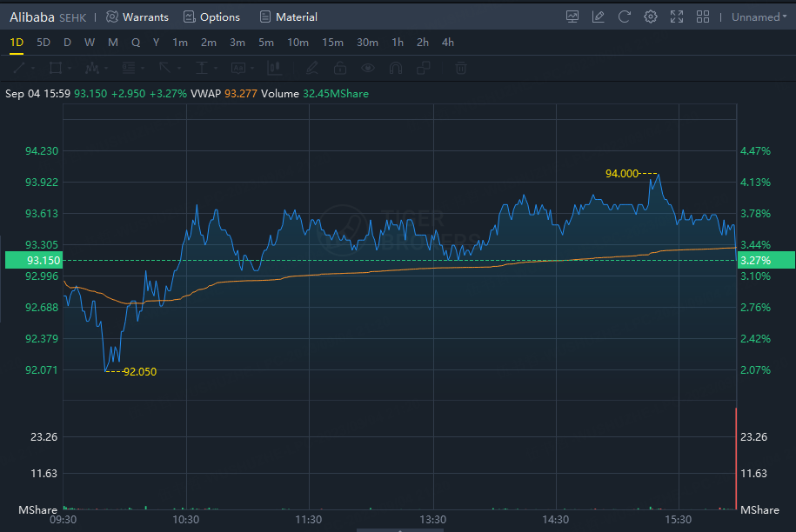Select the 15m interval tab
Viewport: 796px width, 532px height.
pos(332,43)
